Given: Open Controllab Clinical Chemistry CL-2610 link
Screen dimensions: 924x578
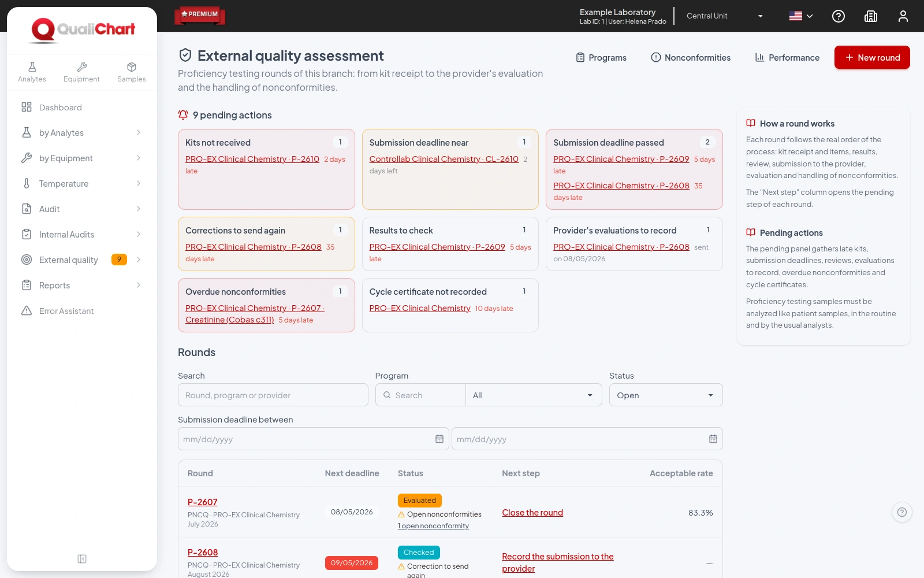Looking at the screenshot, I should tap(444, 159).
